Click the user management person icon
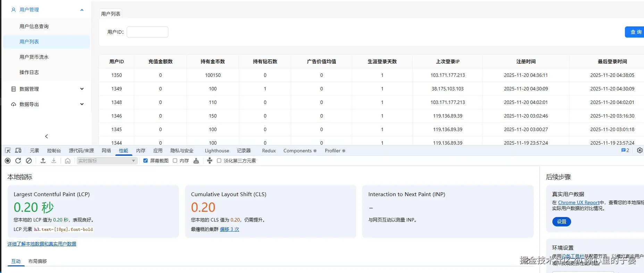644x273 pixels. 14,10
